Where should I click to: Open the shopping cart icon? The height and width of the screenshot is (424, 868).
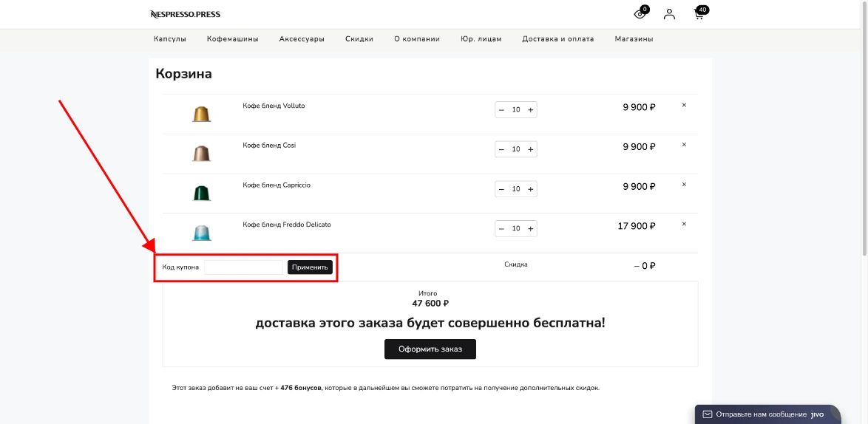(x=699, y=14)
